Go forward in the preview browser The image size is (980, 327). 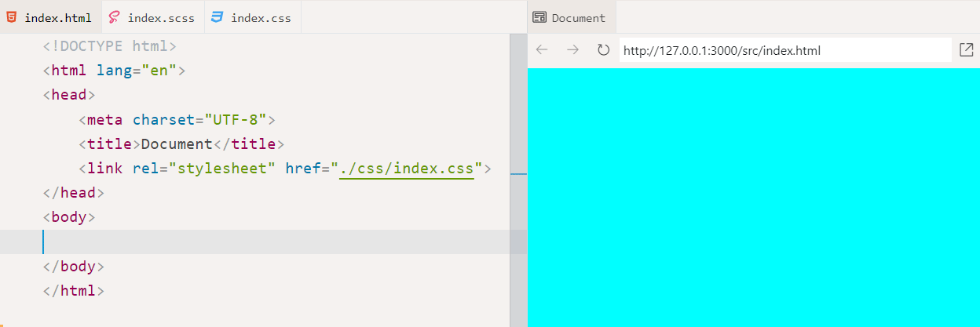[x=572, y=50]
